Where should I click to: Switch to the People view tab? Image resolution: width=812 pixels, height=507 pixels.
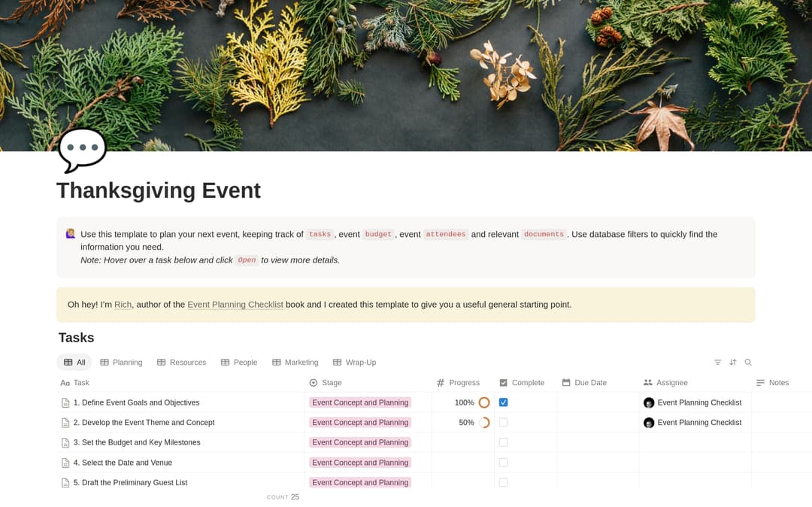[x=239, y=363]
